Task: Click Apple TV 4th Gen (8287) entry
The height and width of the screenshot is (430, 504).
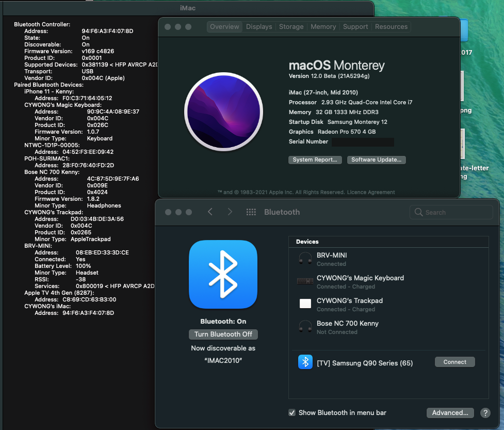Action: 59,293
